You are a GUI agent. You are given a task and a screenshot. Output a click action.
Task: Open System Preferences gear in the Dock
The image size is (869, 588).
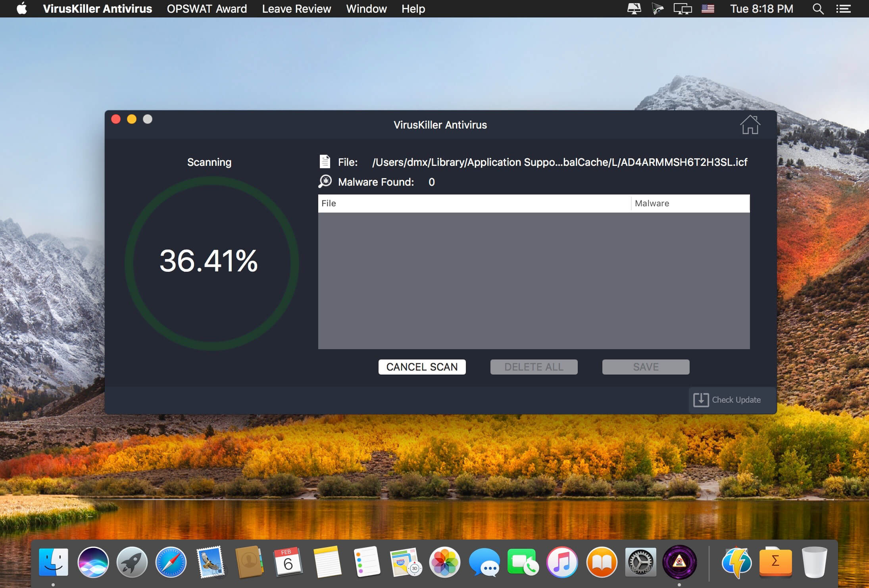[x=640, y=562]
